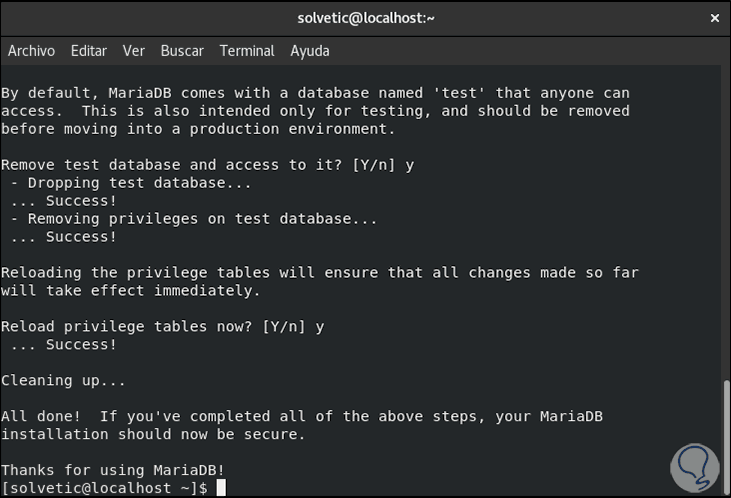The height and width of the screenshot is (498, 731).
Task: Click the "All done!" text
Action: 41,416
